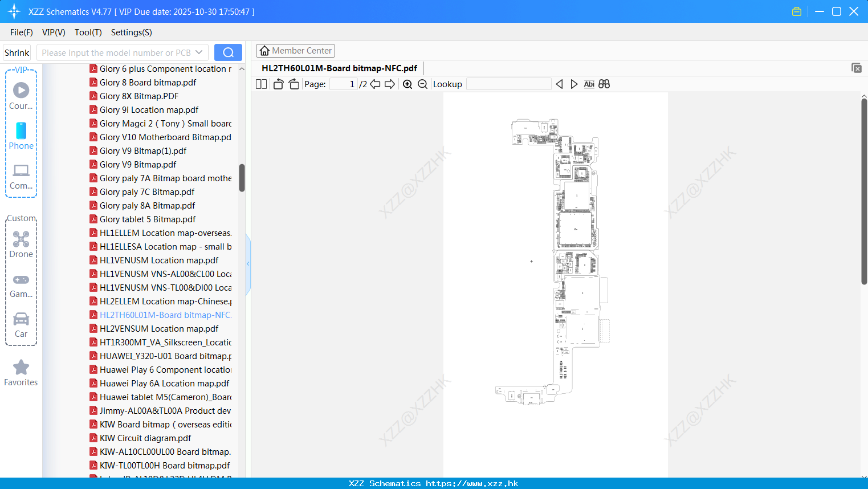This screenshot has height=489, width=868.
Task: Open VIP(V) menu
Action: click(54, 32)
